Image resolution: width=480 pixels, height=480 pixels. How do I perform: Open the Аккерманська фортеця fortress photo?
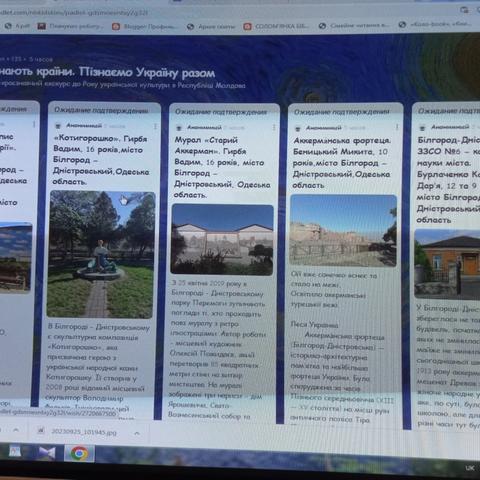(343, 231)
